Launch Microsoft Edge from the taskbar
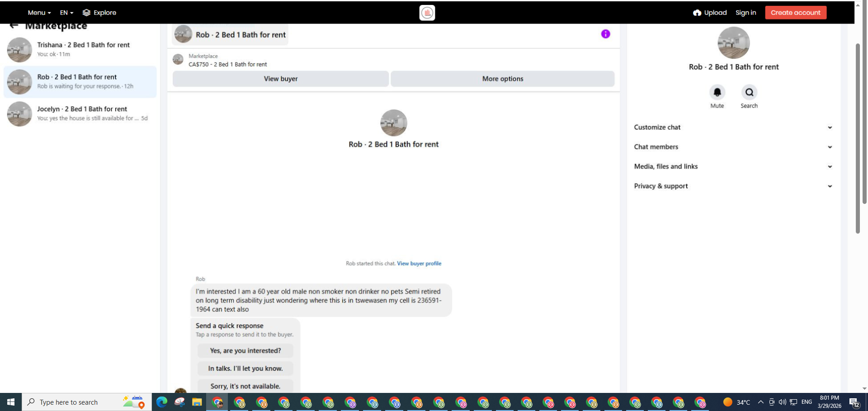The height and width of the screenshot is (411, 868). tap(162, 402)
